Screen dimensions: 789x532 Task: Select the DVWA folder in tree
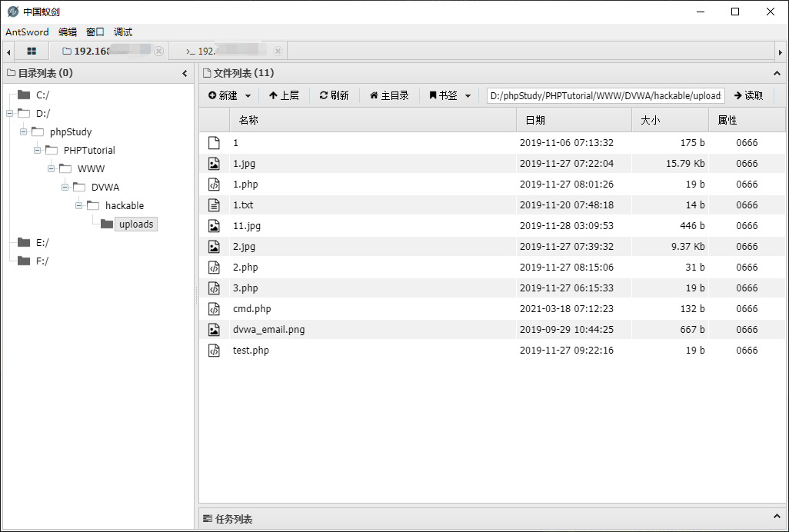105,187
